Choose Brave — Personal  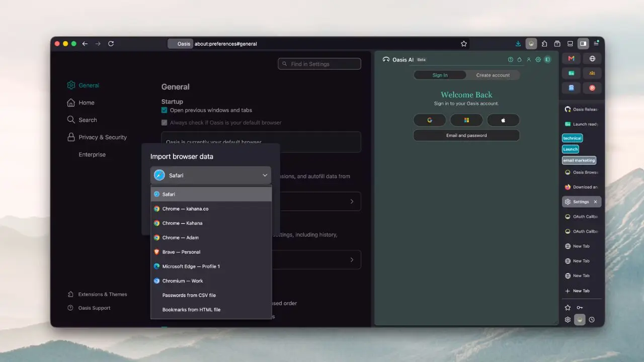coord(211,252)
